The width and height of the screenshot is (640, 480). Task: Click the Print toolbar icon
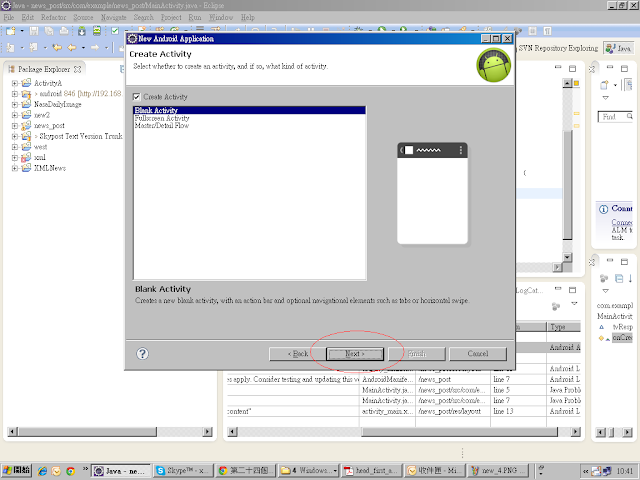(x=64, y=31)
